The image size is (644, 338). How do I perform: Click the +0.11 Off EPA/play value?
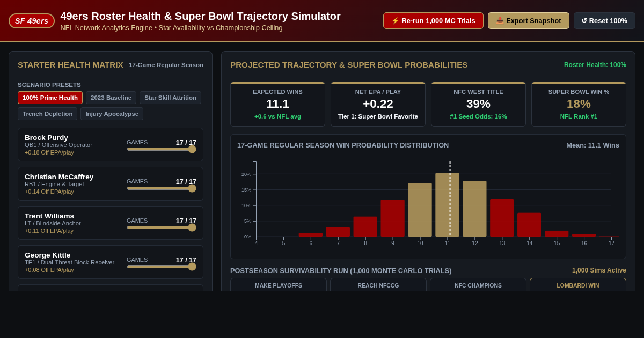click(49, 231)
